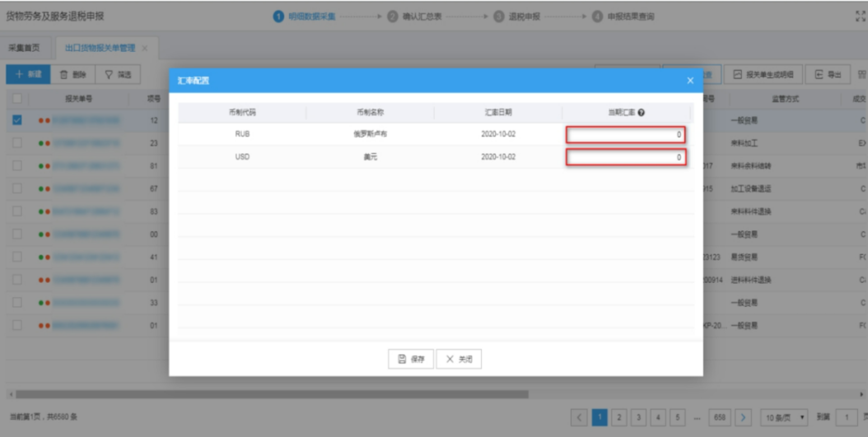Uncheck the first row checkbox

tap(17, 120)
